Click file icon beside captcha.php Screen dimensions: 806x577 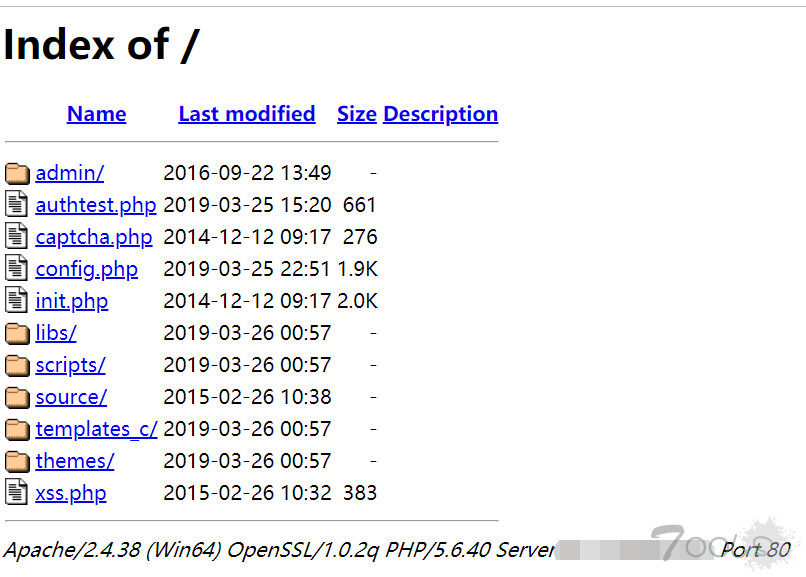(x=17, y=237)
